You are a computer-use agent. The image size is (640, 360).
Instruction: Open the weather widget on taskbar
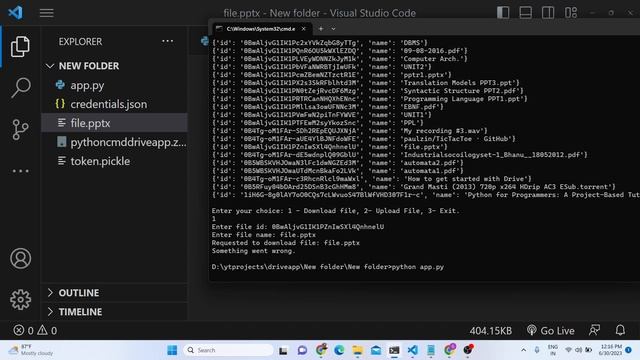(x=31, y=350)
